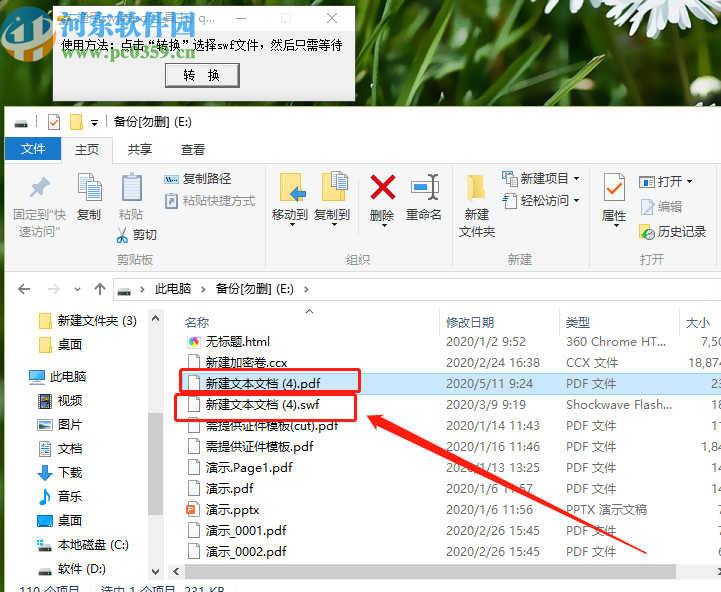Image resolution: width=721 pixels, height=592 pixels.
Task: Open the Customize Quick Access Toolbar dropdown
Action: (x=94, y=123)
